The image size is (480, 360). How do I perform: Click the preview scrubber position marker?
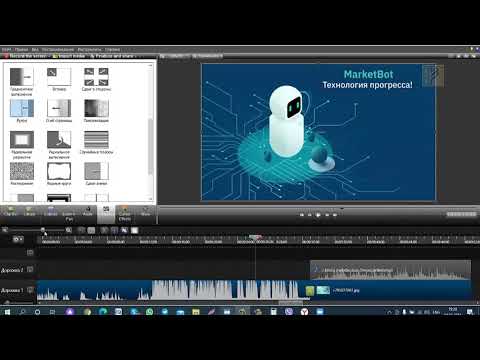pos(342,209)
